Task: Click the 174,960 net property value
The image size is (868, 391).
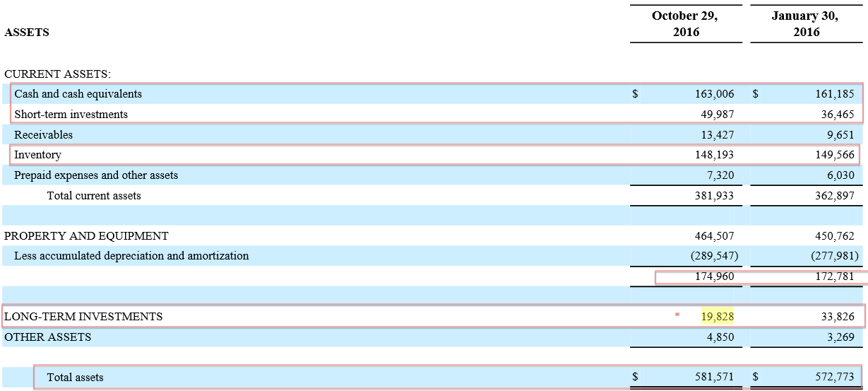Action: click(x=714, y=276)
